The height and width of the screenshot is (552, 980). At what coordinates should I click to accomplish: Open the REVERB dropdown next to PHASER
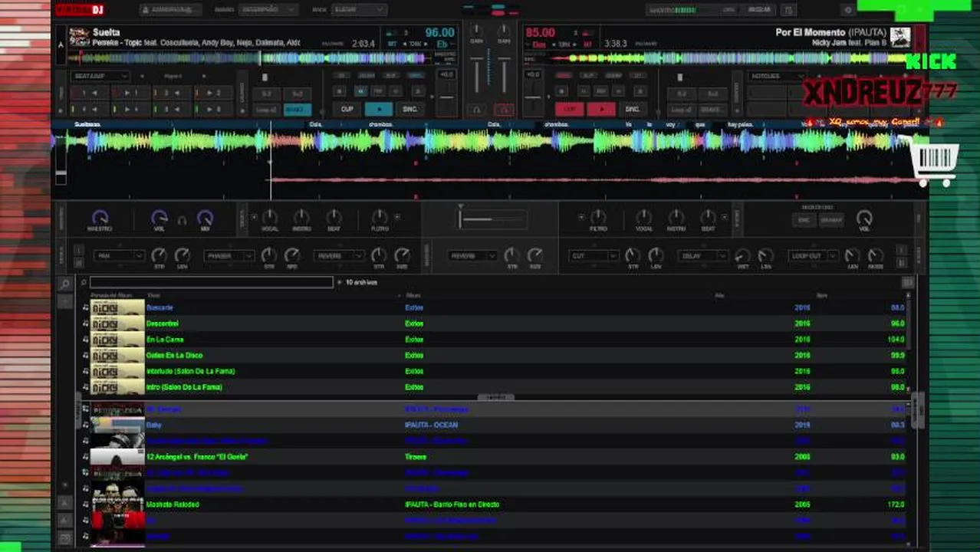pyautogui.click(x=338, y=256)
